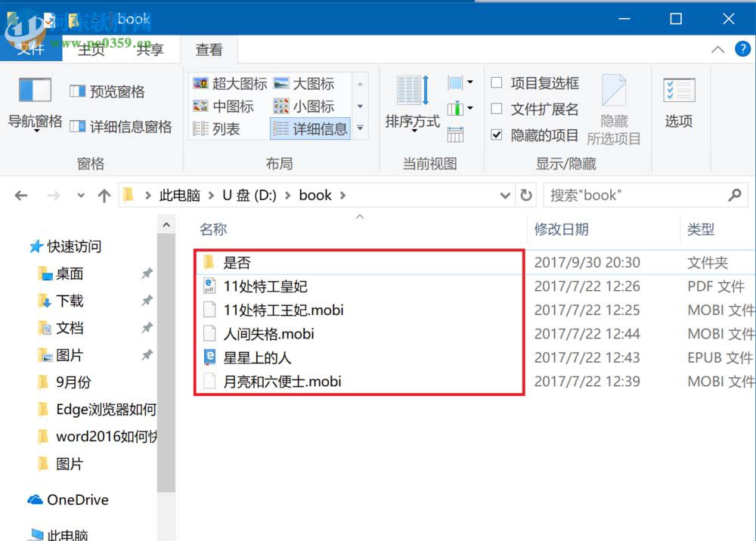Open OneDrive in sidebar
756x541 pixels.
(x=76, y=499)
